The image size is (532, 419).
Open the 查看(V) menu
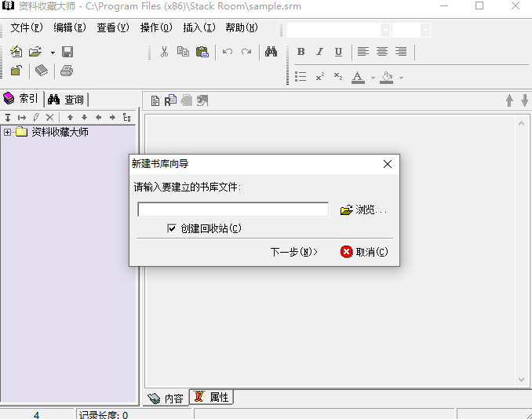pyautogui.click(x=113, y=27)
